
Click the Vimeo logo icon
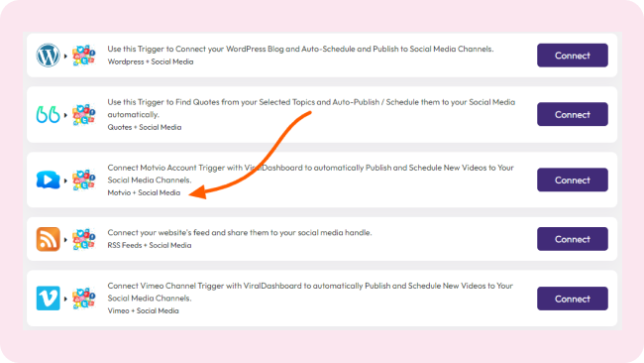(x=49, y=299)
